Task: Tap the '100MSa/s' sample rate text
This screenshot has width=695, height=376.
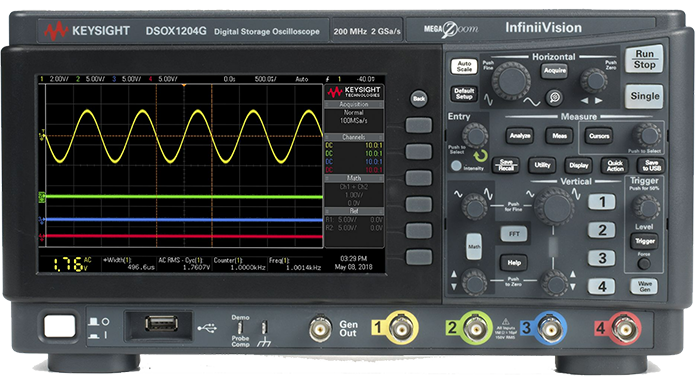Action: [x=354, y=121]
